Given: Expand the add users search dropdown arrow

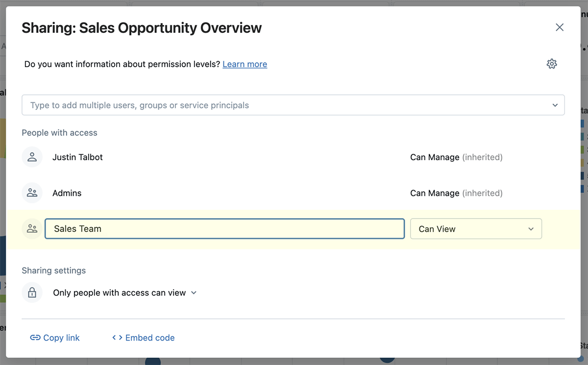Looking at the screenshot, I should coord(555,105).
